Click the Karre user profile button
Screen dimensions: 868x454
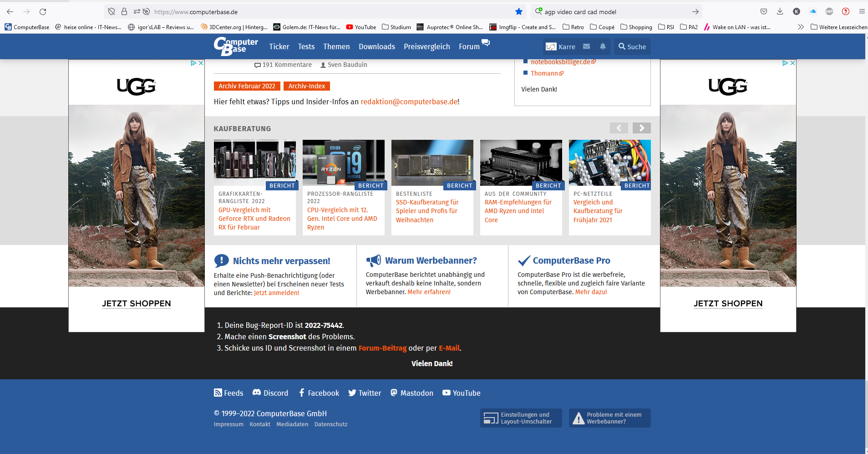click(x=561, y=46)
